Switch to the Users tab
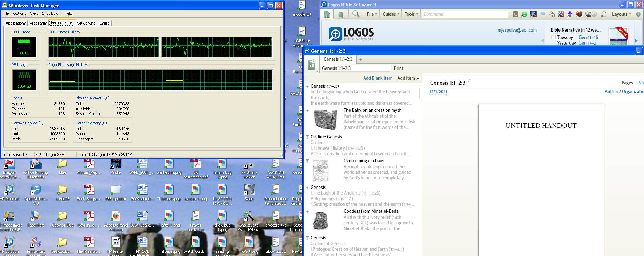Viewport: 644px width, 256px height. tap(104, 23)
